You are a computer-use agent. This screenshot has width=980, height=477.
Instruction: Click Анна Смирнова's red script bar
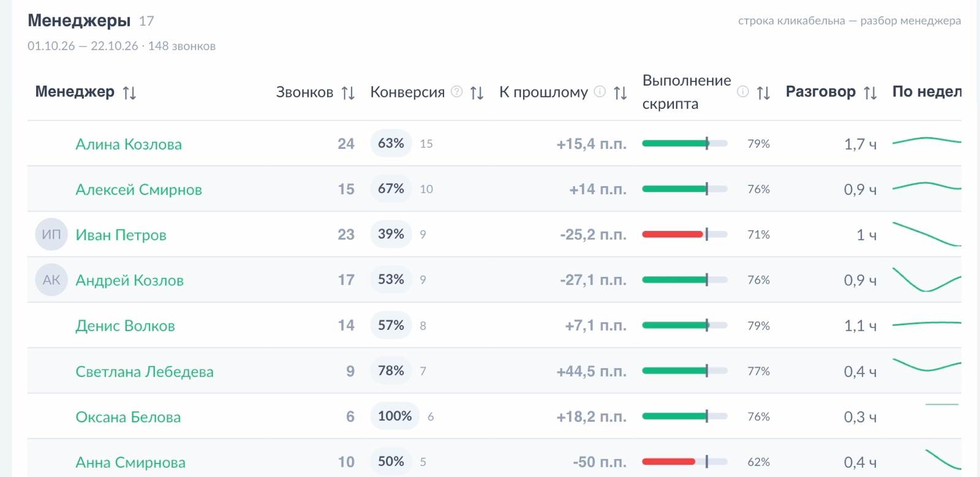pos(685,462)
